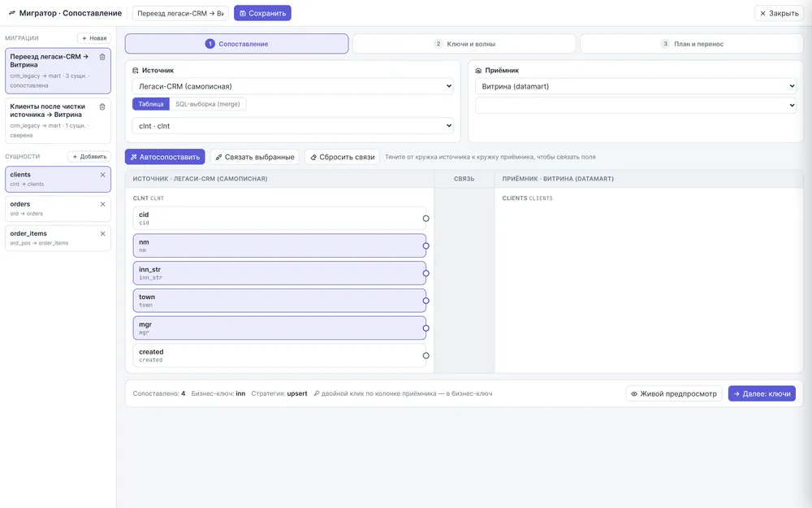
Task: Expand the clnt · clnt table dropdown
Action: pos(292,125)
